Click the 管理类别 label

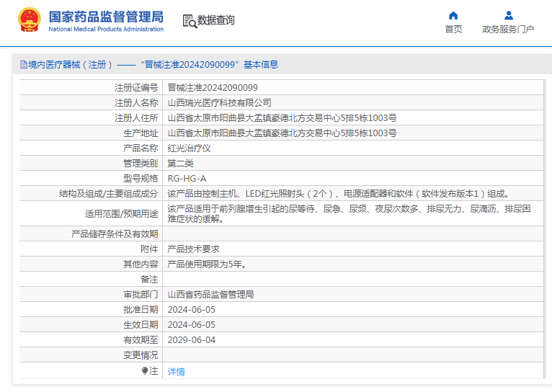pyautogui.click(x=141, y=164)
